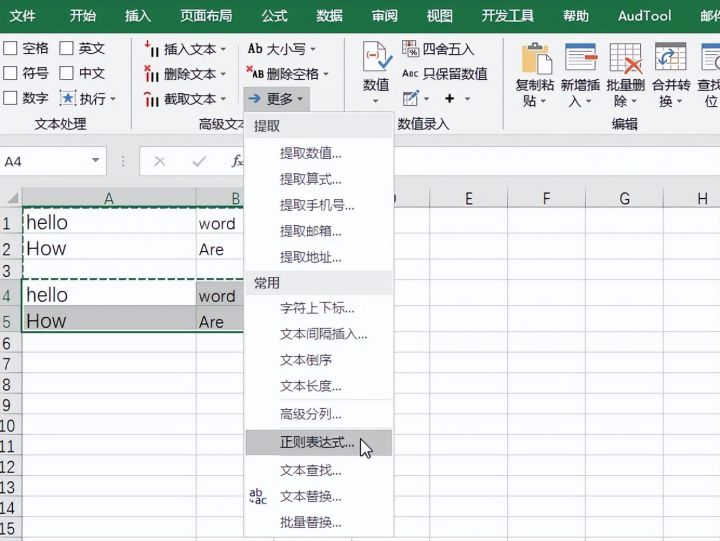The image size is (720, 541).
Task: Click the Insert Text (插入文本) icon
Action: (151, 49)
